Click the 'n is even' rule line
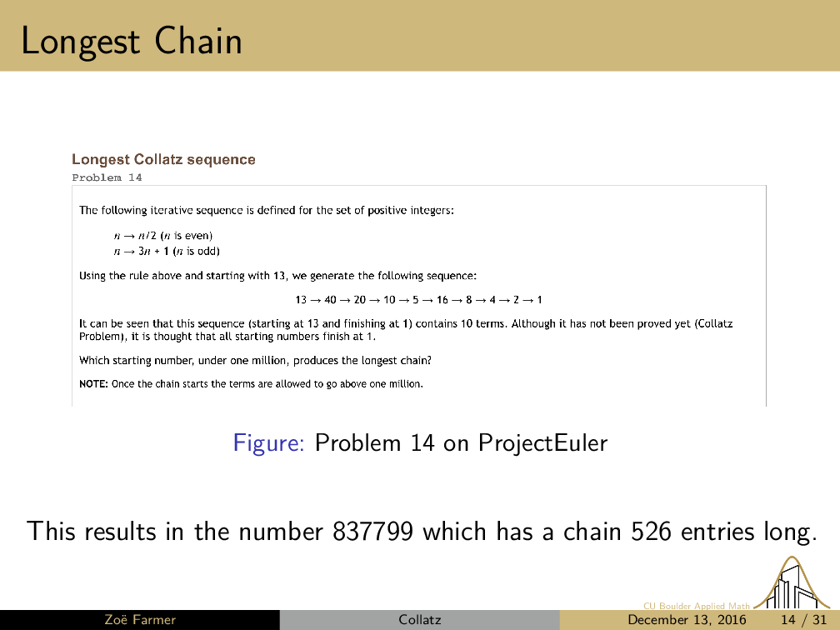 163,235
